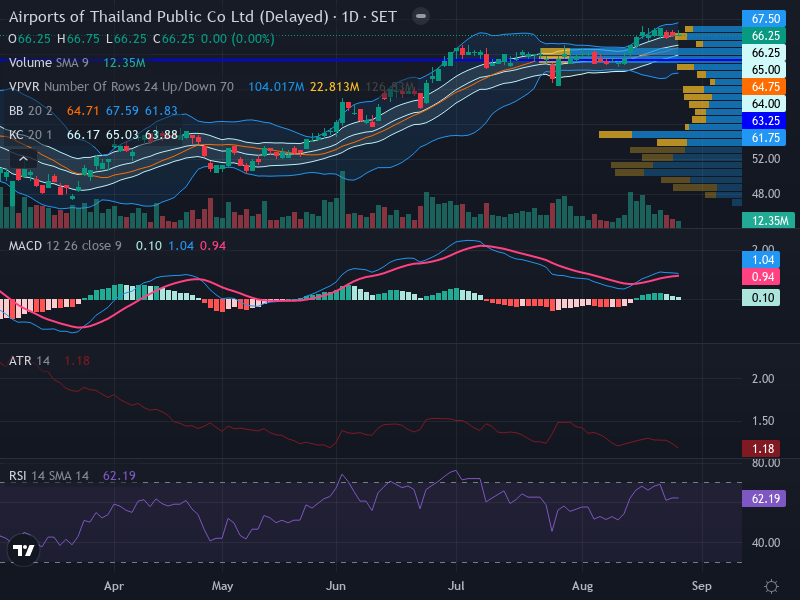Select the VPVR indicator legend
Image resolution: width=800 pixels, height=600 pixels.
tap(121, 87)
